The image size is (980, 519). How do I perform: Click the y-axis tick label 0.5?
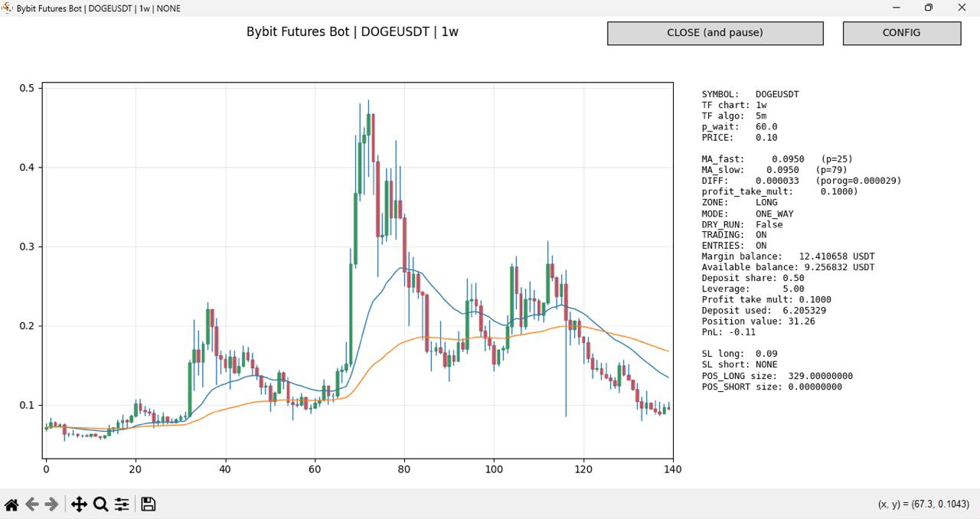coord(27,88)
